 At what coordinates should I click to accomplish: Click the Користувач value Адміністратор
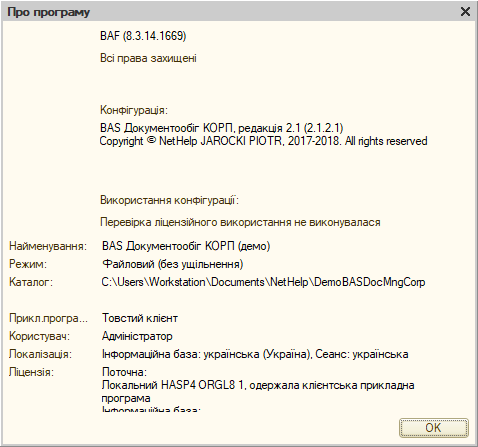(137, 336)
